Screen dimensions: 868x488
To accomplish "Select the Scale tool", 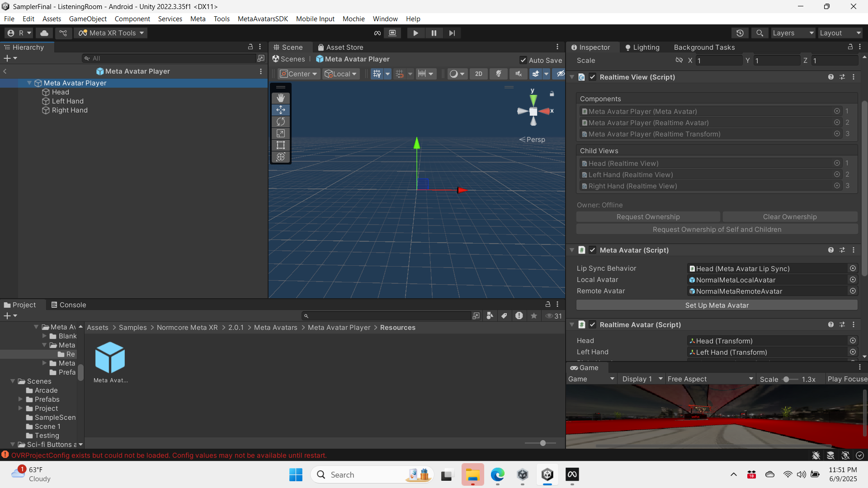I will [x=281, y=133].
